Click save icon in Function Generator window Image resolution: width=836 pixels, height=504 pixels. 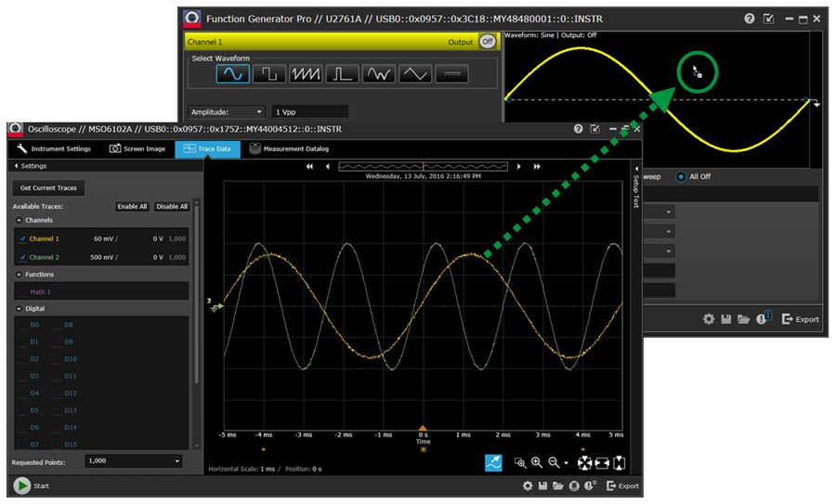point(725,319)
